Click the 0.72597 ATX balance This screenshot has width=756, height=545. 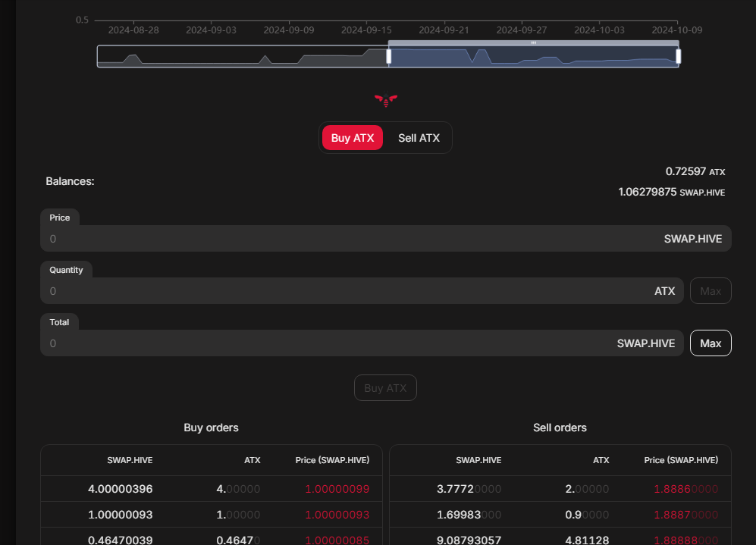pyautogui.click(x=695, y=171)
